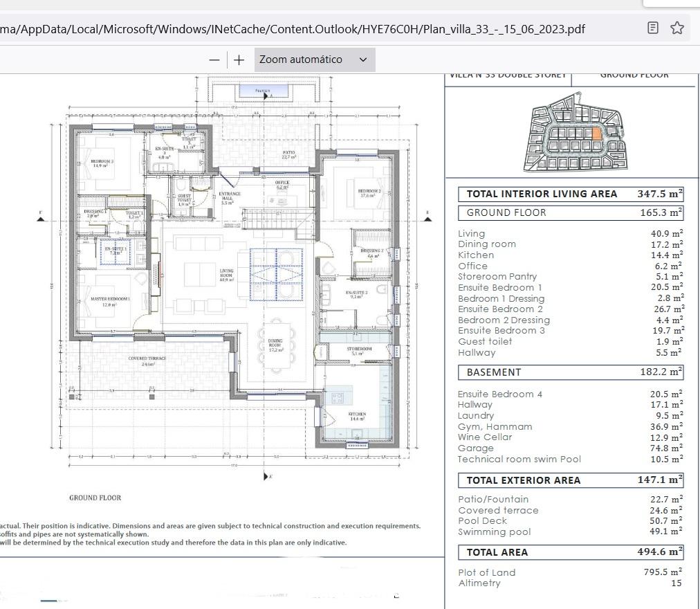Click Master Bedroom 1 on the floor plan
The image size is (700, 609).
pos(111,301)
